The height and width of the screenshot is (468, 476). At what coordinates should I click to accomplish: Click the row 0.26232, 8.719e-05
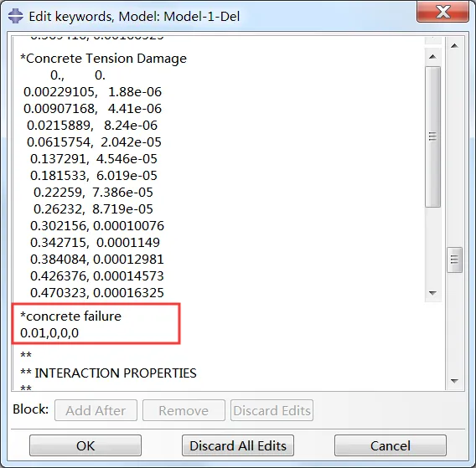93,209
